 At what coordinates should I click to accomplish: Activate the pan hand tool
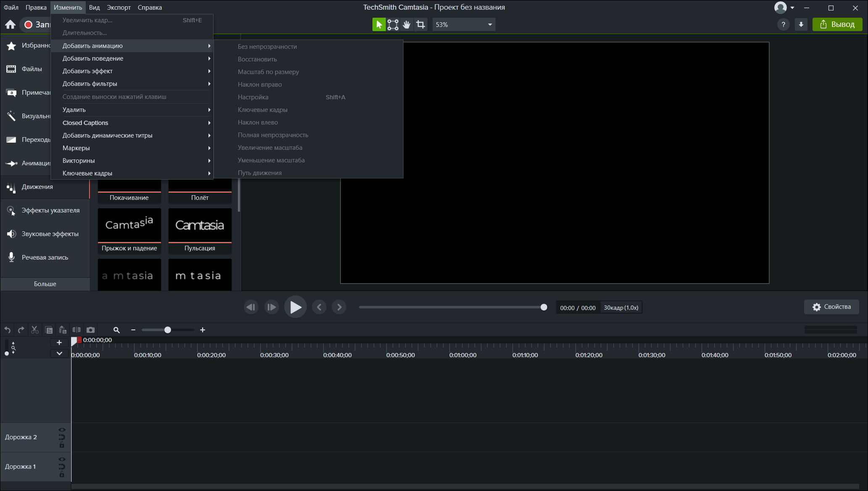pyautogui.click(x=406, y=24)
